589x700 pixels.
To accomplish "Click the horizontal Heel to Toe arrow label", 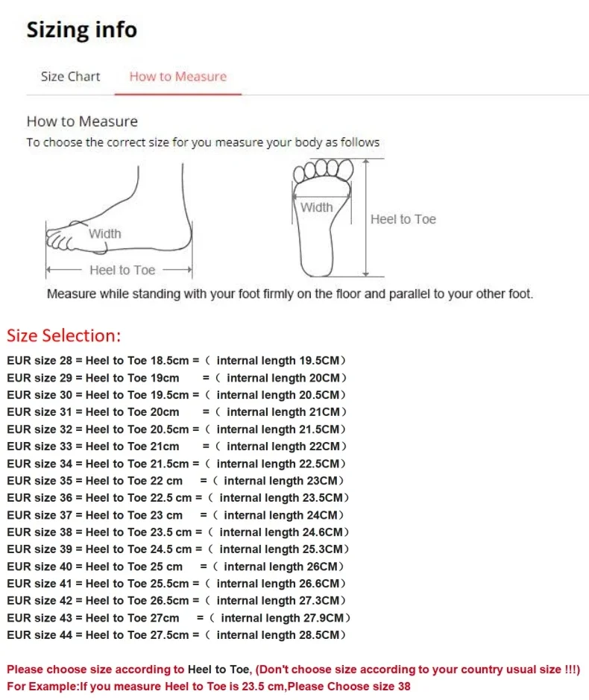I will pyautogui.click(x=122, y=270).
